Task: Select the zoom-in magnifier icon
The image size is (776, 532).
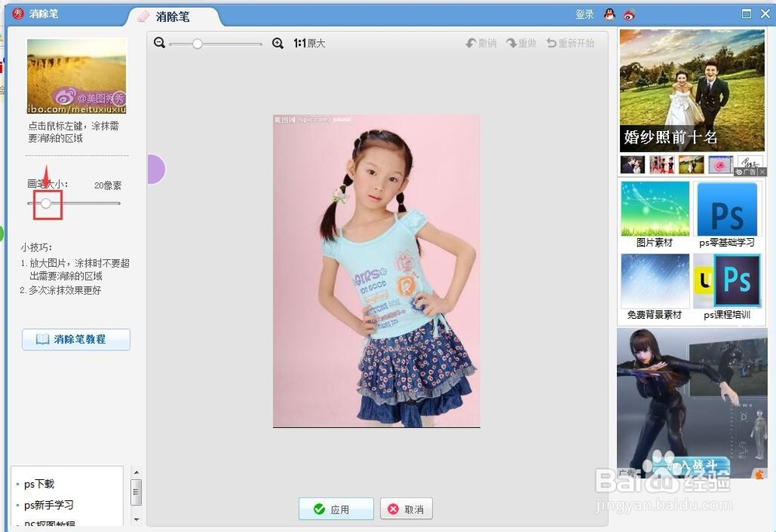Action: (x=278, y=44)
